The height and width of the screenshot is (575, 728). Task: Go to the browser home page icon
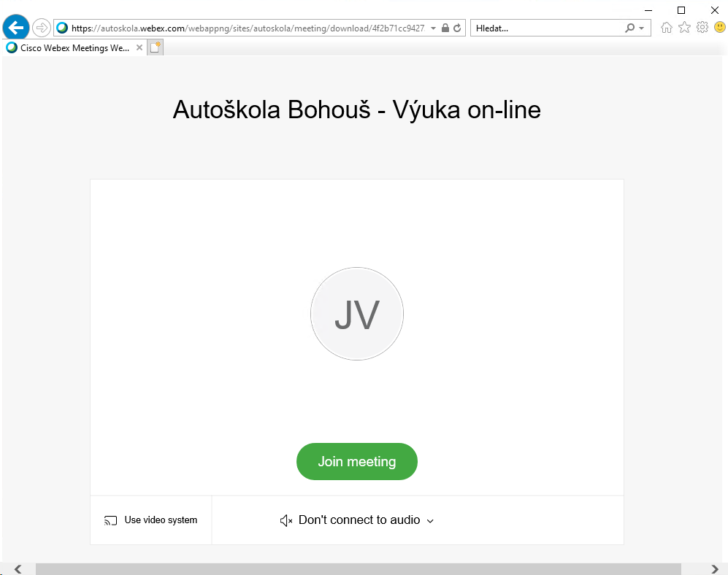[666, 28]
